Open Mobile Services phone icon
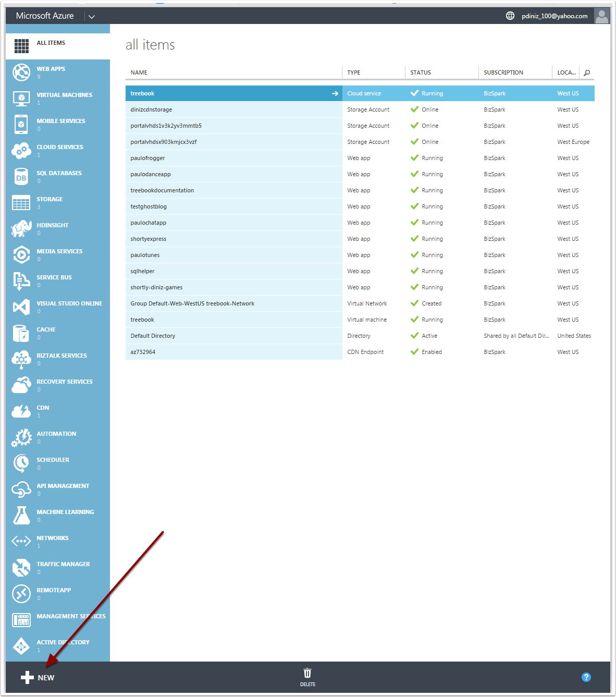Image resolution: width=616 pixels, height=697 pixels. (x=21, y=125)
